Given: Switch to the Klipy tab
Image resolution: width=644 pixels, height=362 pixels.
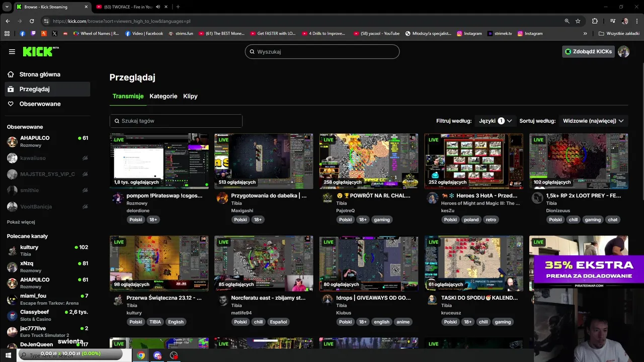Looking at the screenshot, I should click(190, 96).
